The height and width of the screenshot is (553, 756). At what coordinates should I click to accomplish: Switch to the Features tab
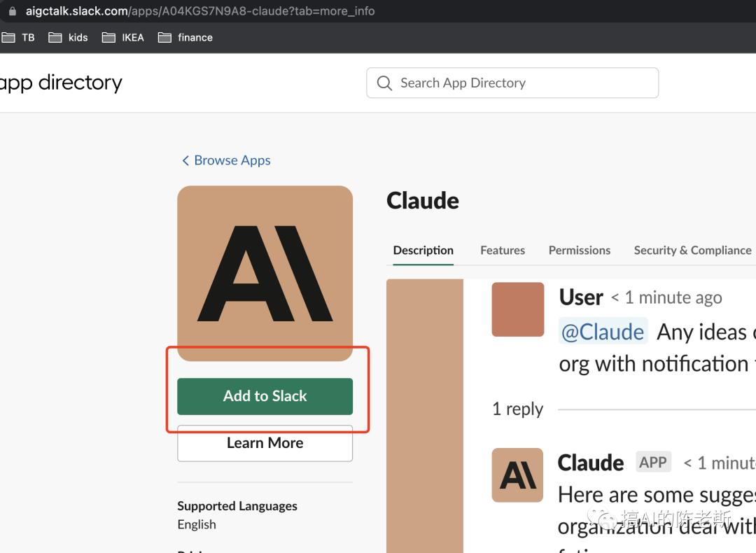point(503,250)
